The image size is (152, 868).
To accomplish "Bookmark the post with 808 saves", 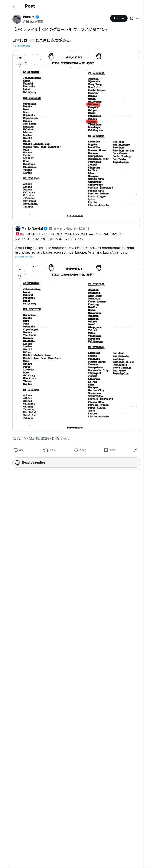I will point(106,450).
